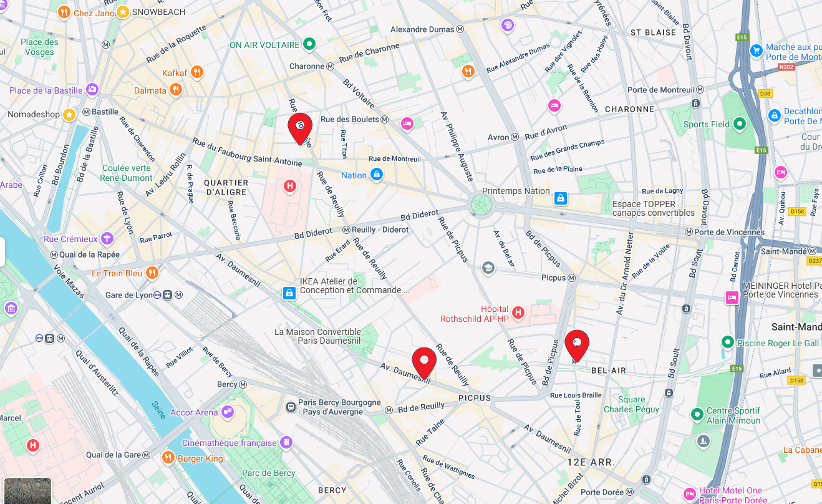The height and width of the screenshot is (504, 822).
Task: Click the Rue Crémieux purple attraction icon
Action: tap(107, 238)
